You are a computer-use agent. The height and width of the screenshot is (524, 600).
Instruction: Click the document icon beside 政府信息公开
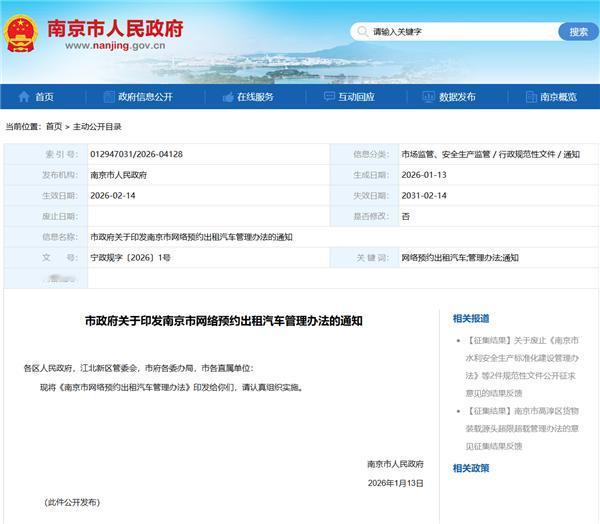click(109, 96)
